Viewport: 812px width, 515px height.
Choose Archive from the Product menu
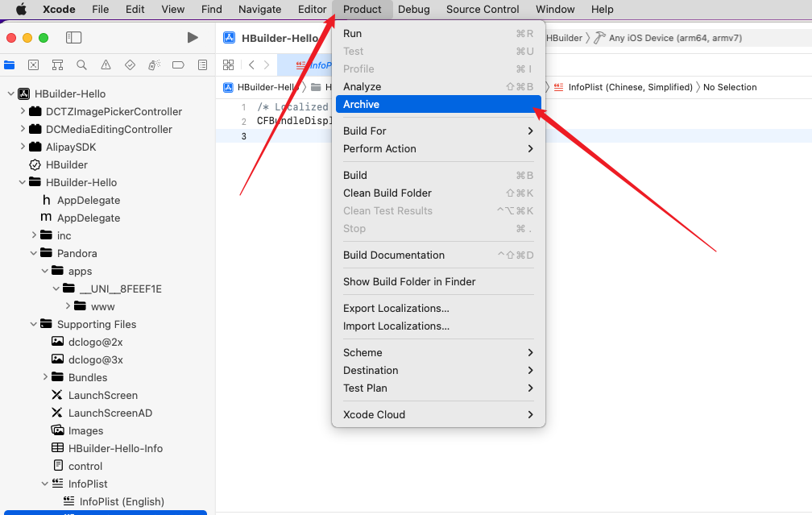click(361, 104)
